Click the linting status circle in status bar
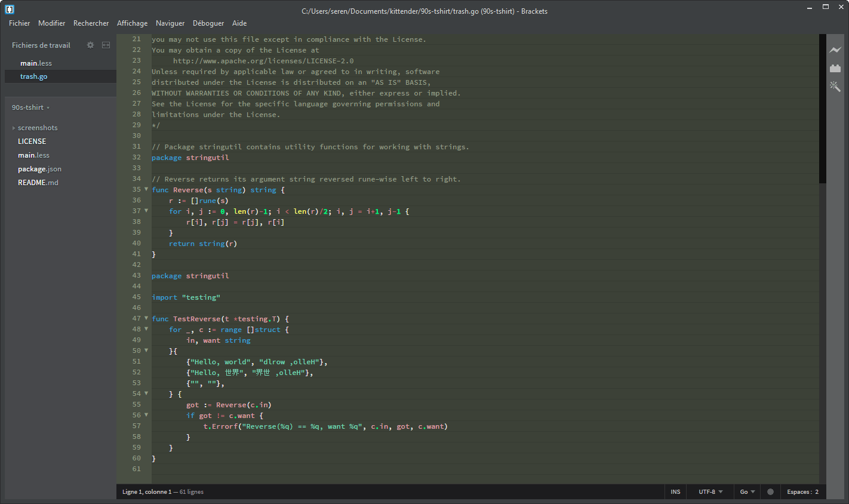Image resolution: width=849 pixels, height=504 pixels. coord(770,492)
